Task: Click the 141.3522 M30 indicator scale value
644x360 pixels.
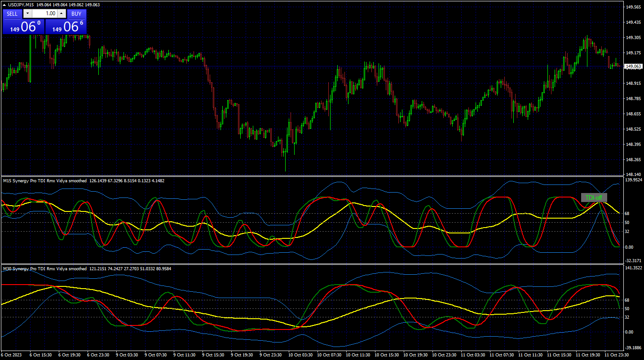Action: [634, 268]
